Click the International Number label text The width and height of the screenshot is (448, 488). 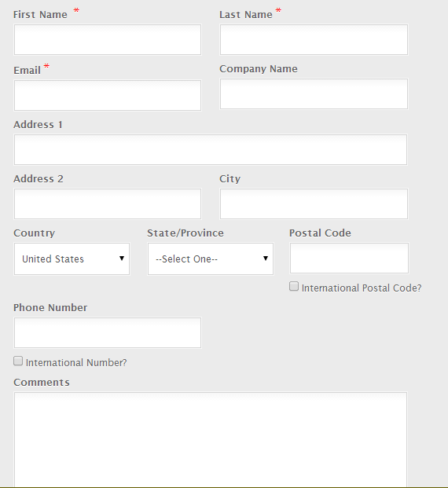76,363
